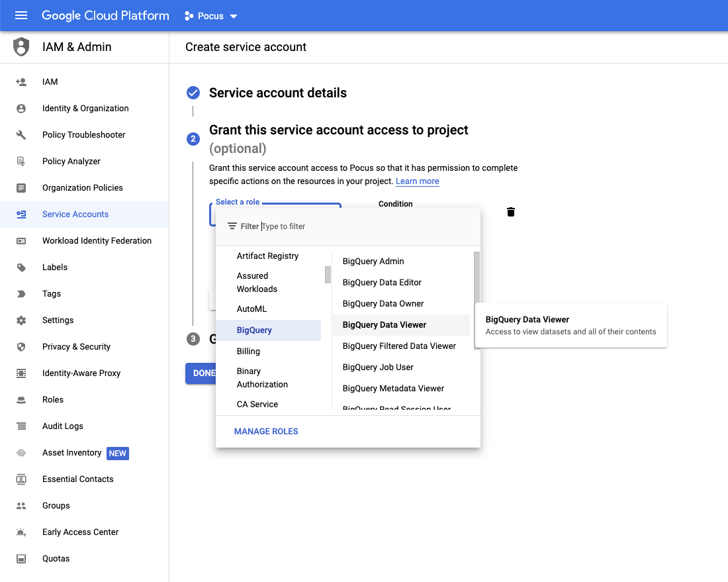Click the Workload Identity Federation icon

point(21,241)
